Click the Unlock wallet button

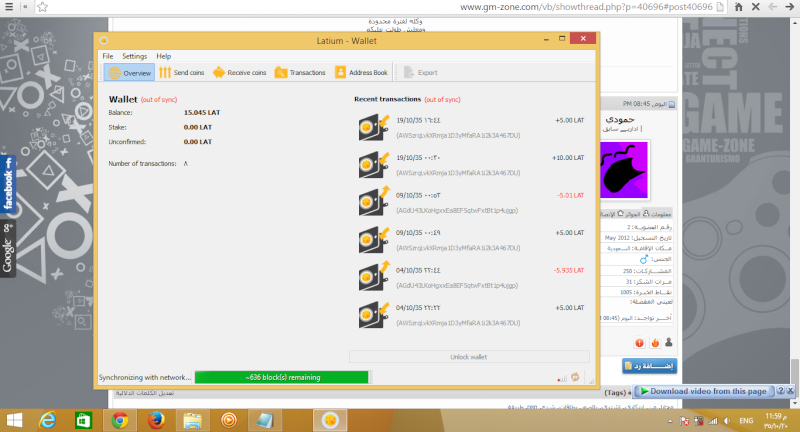[467, 357]
